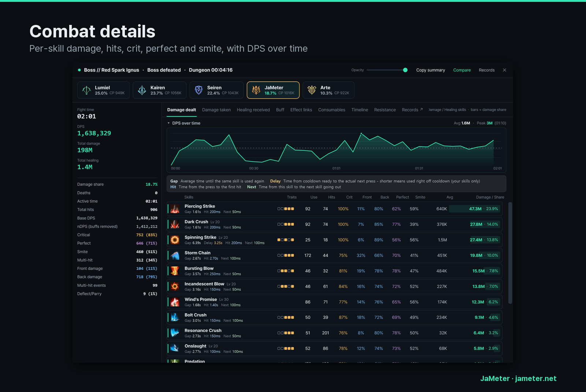Click the Incandescent Blow traits squares
Screen dimensions: 586x392
[x=286, y=286]
